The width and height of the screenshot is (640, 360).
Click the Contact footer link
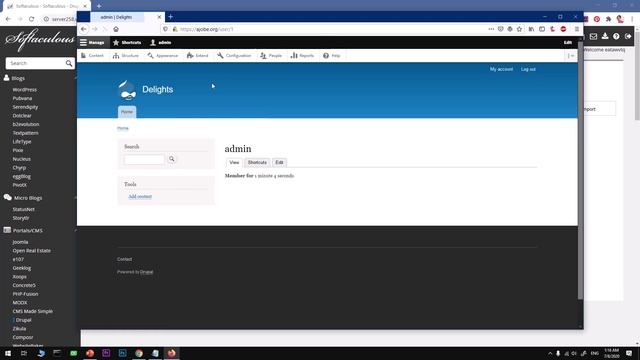click(124, 259)
